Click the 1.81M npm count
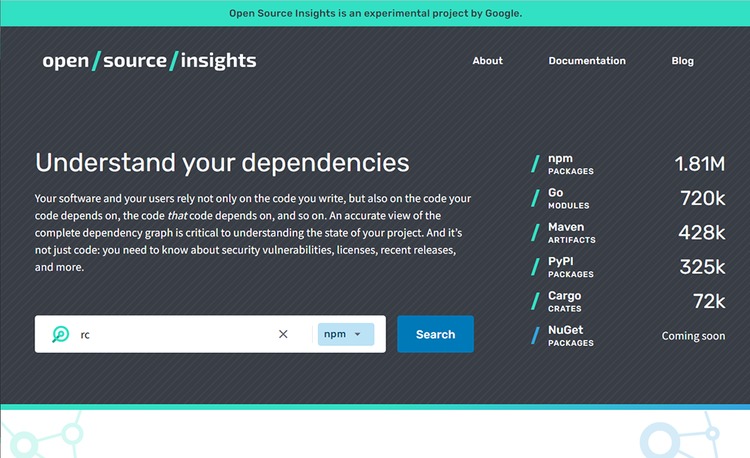 point(700,164)
